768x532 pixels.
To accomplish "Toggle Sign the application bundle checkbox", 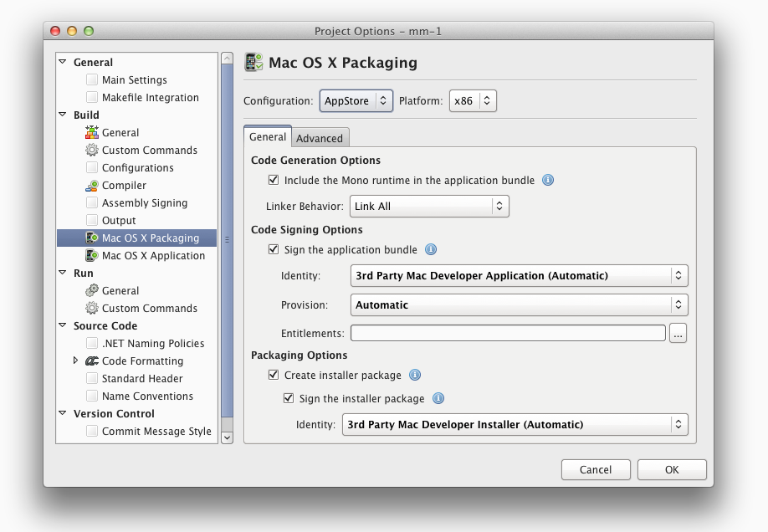I will 274,249.
